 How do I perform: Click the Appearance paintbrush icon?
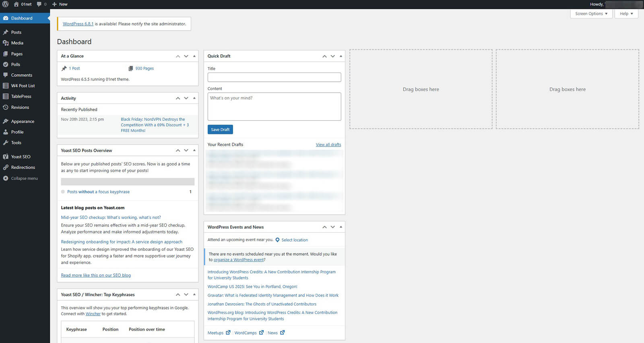6,121
